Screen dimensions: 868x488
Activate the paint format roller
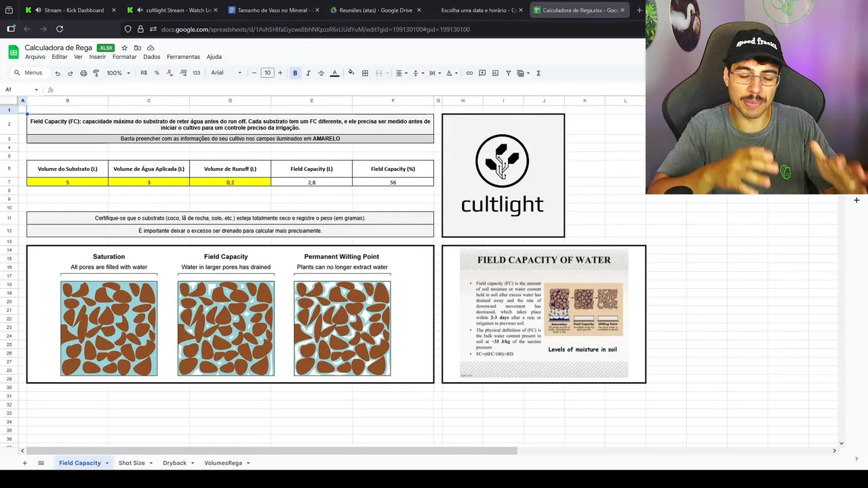coord(96,73)
